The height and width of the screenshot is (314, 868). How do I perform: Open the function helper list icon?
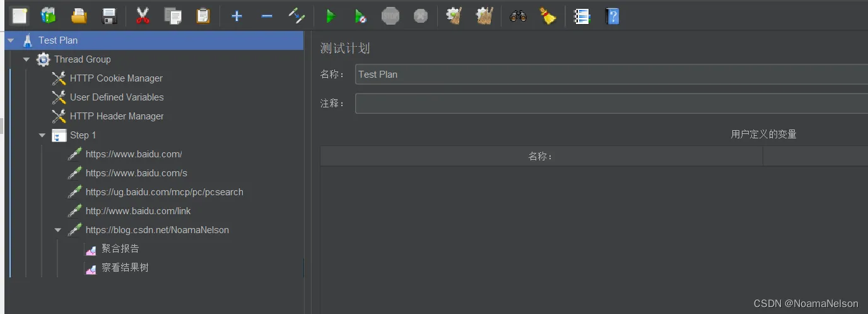(582, 16)
